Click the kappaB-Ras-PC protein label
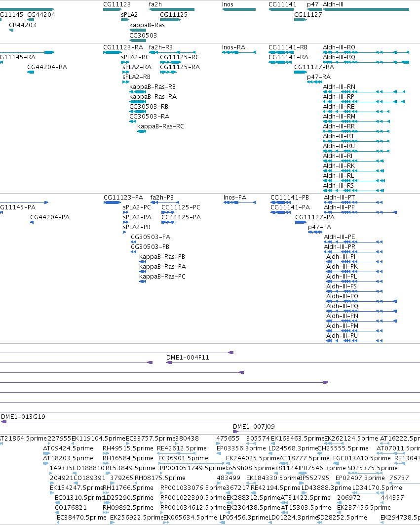 (x=162, y=277)
